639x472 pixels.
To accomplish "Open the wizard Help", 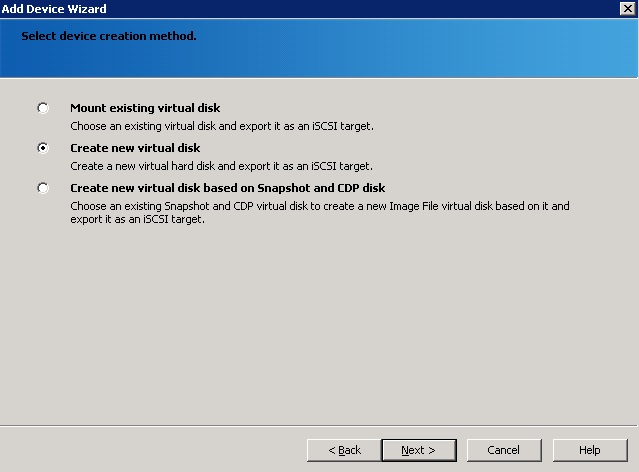I will click(590, 450).
